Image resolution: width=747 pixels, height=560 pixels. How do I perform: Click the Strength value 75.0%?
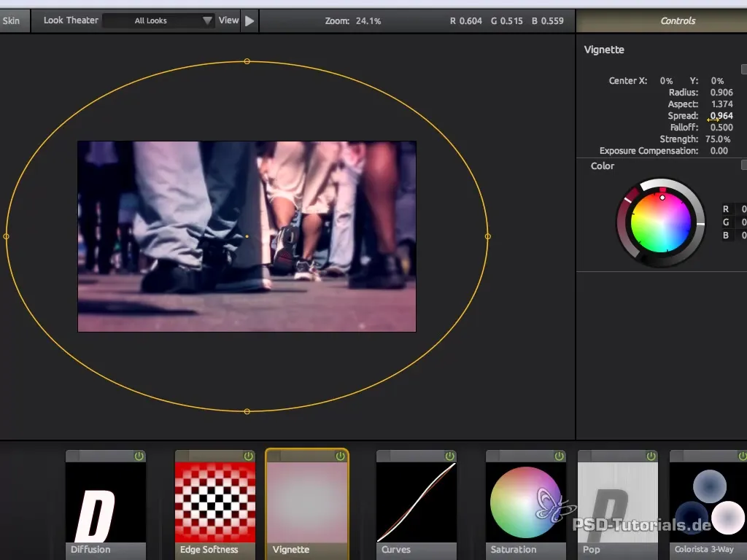[718, 139]
